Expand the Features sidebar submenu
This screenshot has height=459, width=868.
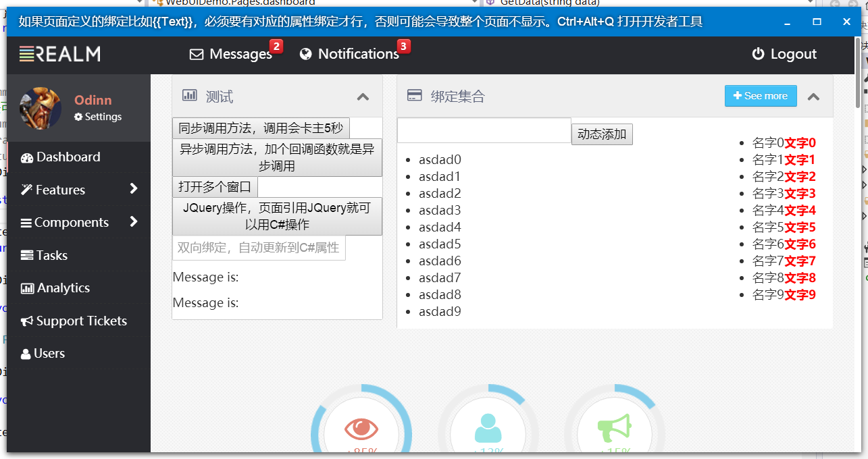pyautogui.click(x=133, y=189)
